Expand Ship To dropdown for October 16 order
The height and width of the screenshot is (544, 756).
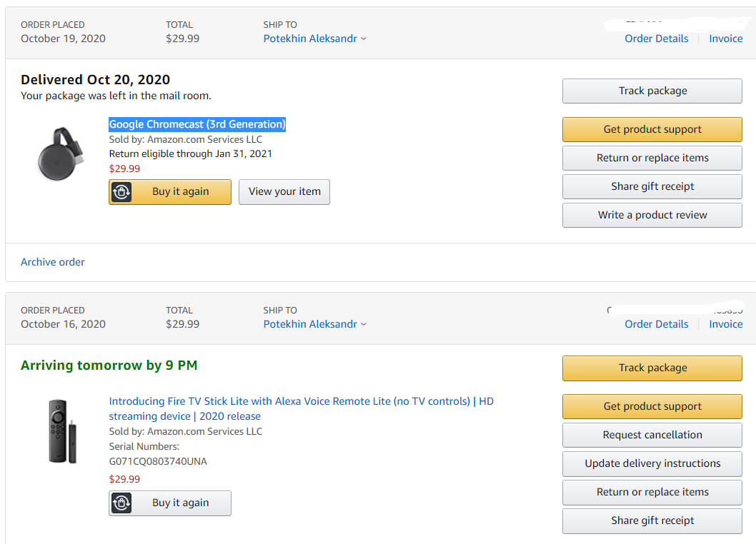pos(364,324)
